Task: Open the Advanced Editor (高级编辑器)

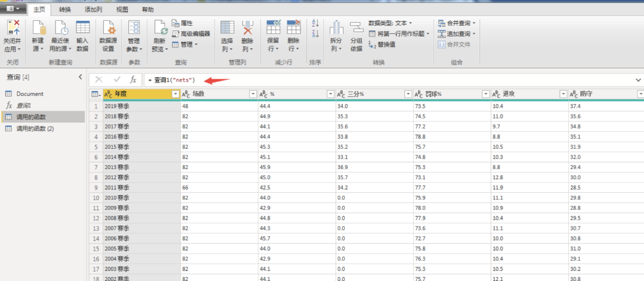Action: point(191,34)
